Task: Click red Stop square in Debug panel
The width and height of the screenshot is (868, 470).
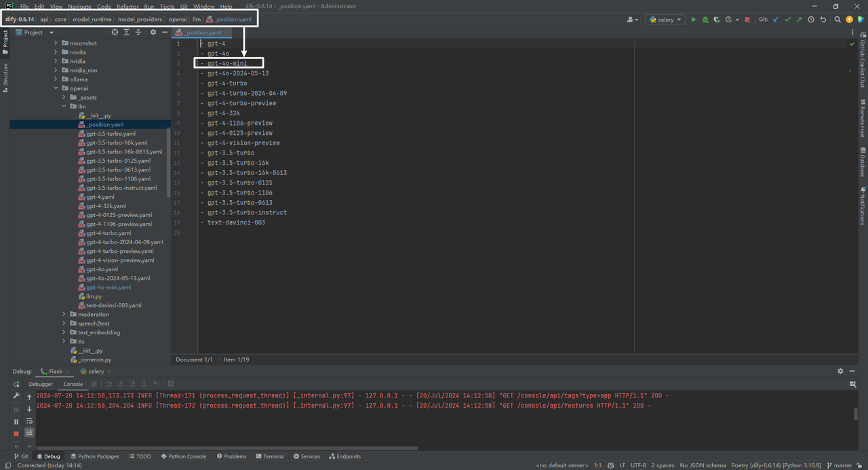Action: point(16,433)
